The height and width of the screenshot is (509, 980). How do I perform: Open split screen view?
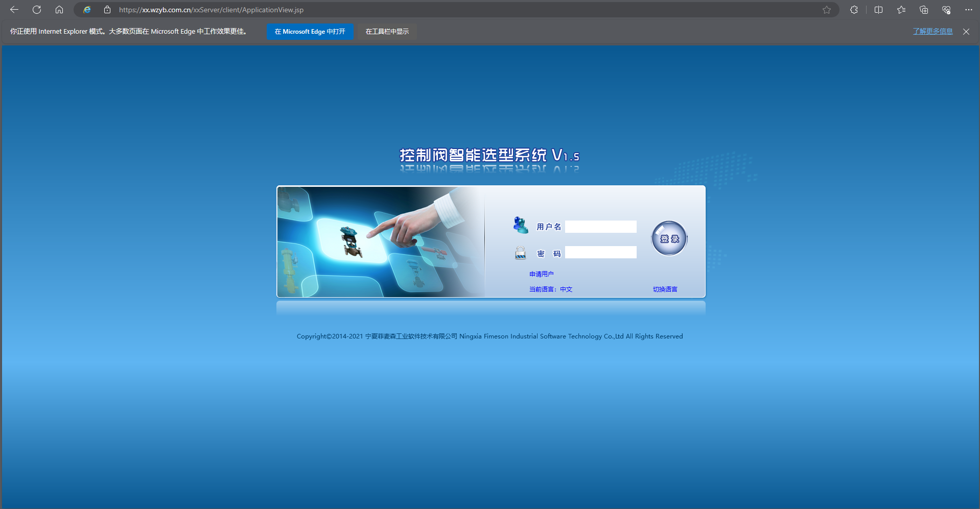[879, 10]
